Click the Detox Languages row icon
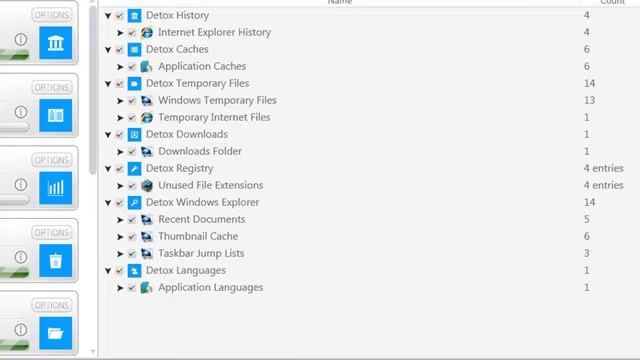This screenshot has width=640, height=360. click(134, 271)
